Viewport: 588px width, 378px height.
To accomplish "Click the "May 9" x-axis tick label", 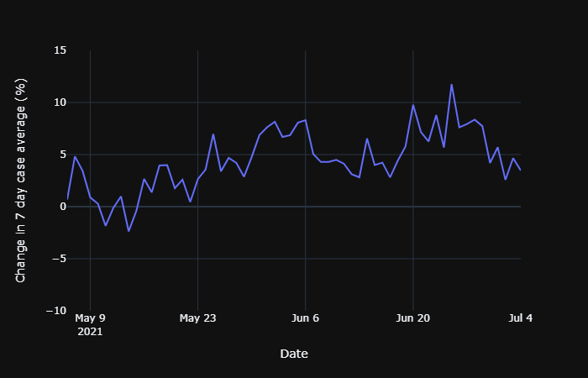I will 90,318.
